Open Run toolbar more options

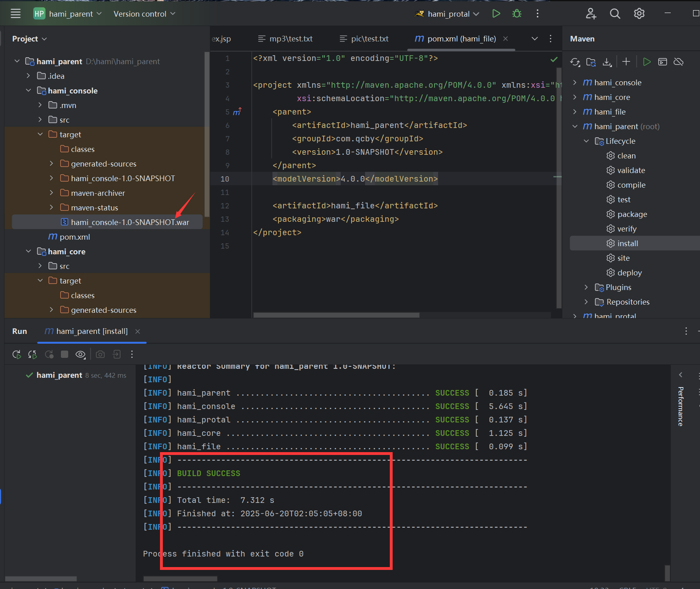click(x=132, y=354)
